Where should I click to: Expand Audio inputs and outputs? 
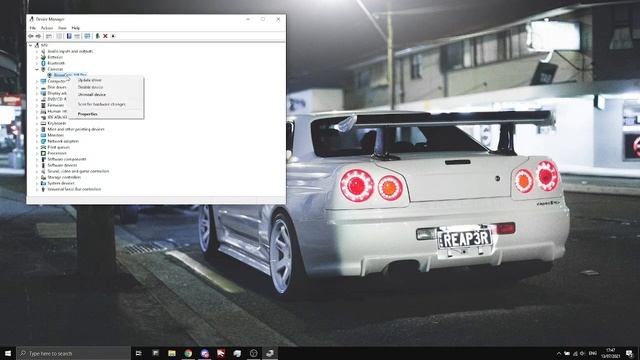click(x=37, y=51)
